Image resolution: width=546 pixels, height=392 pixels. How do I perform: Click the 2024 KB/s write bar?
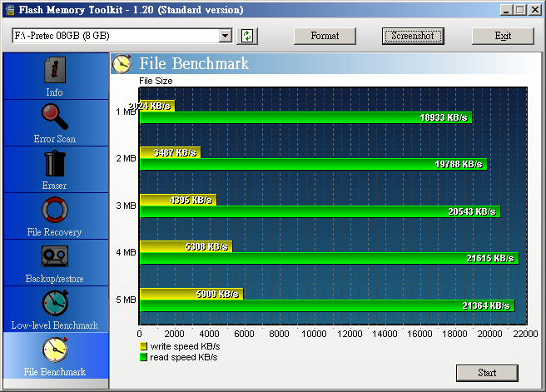(x=157, y=106)
